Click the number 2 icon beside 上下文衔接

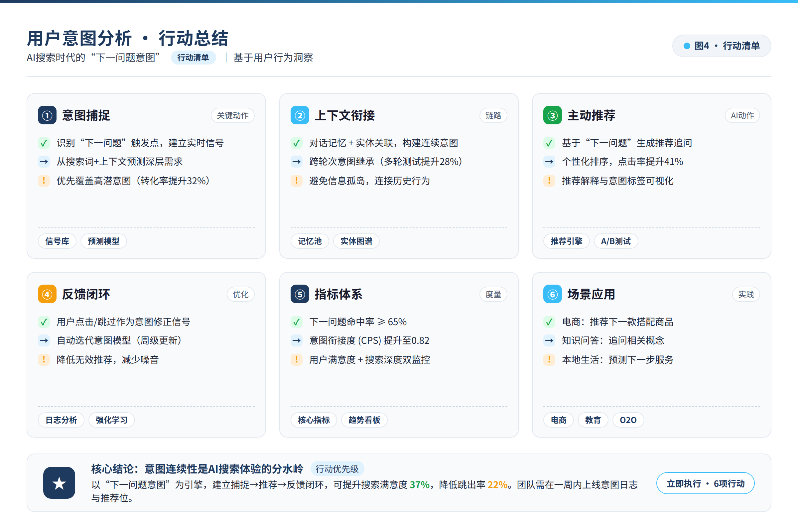point(300,115)
